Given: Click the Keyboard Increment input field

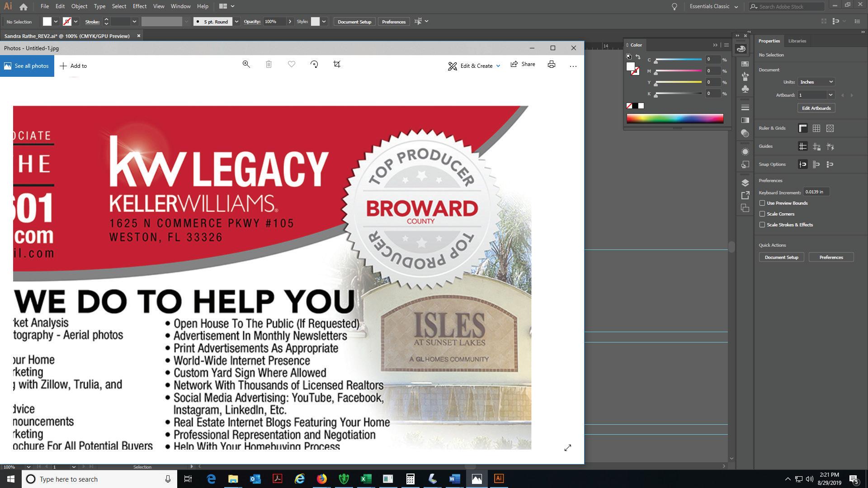Looking at the screenshot, I should tap(816, 192).
